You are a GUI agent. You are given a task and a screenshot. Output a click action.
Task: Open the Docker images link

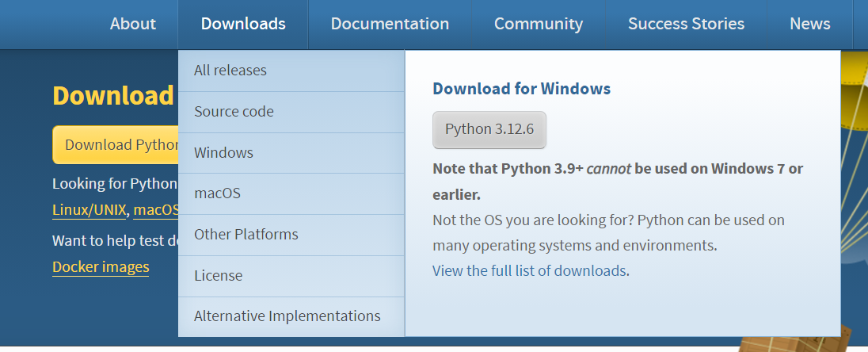click(101, 267)
